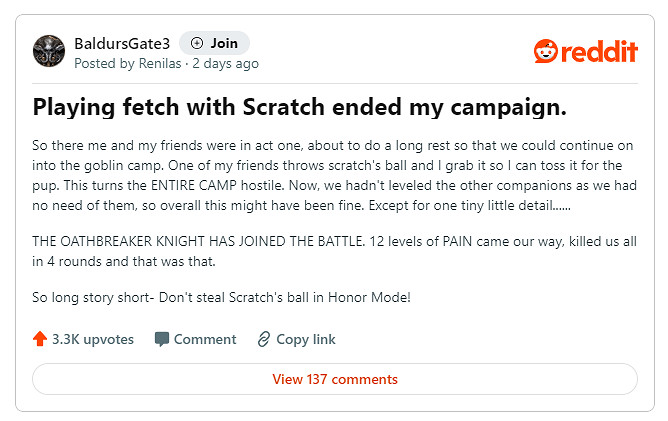Open the "View 137 comments" button
Image resolution: width=668 pixels, height=421 pixels.
(x=335, y=379)
